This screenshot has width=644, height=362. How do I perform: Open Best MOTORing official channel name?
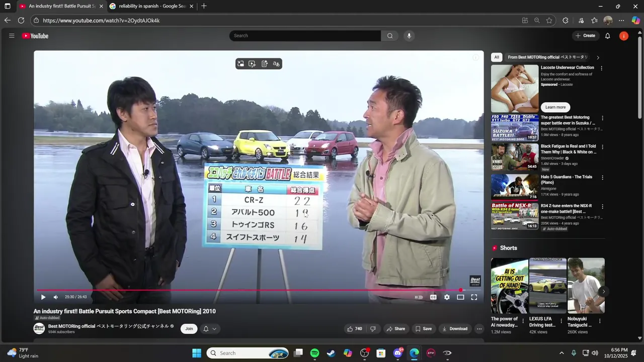[108, 326]
